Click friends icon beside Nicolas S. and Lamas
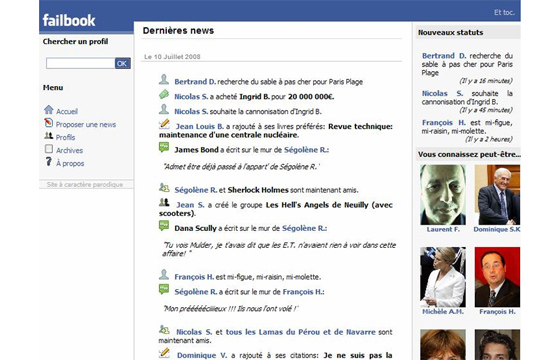 pyautogui.click(x=164, y=330)
